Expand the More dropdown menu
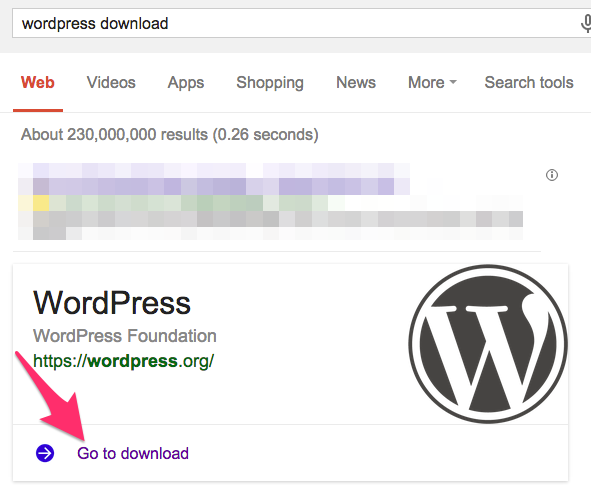The width and height of the screenshot is (591, 503). pyautogui.click(x=432, y=83)
